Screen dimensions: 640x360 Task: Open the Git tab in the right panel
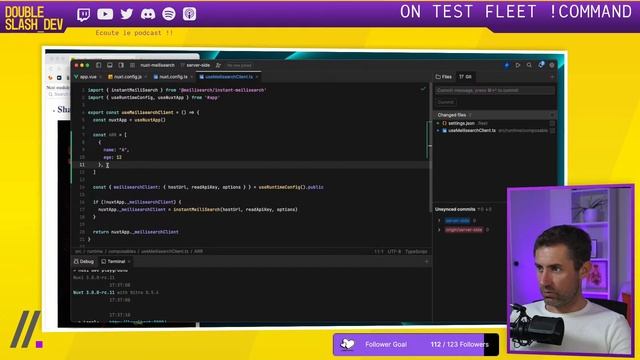pos(465,77)
